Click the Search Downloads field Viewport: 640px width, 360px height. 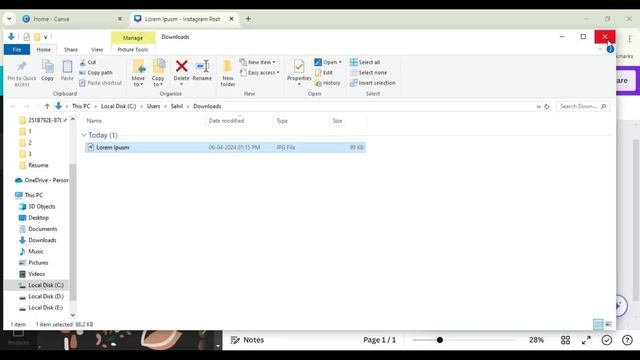tap(582, 106)
